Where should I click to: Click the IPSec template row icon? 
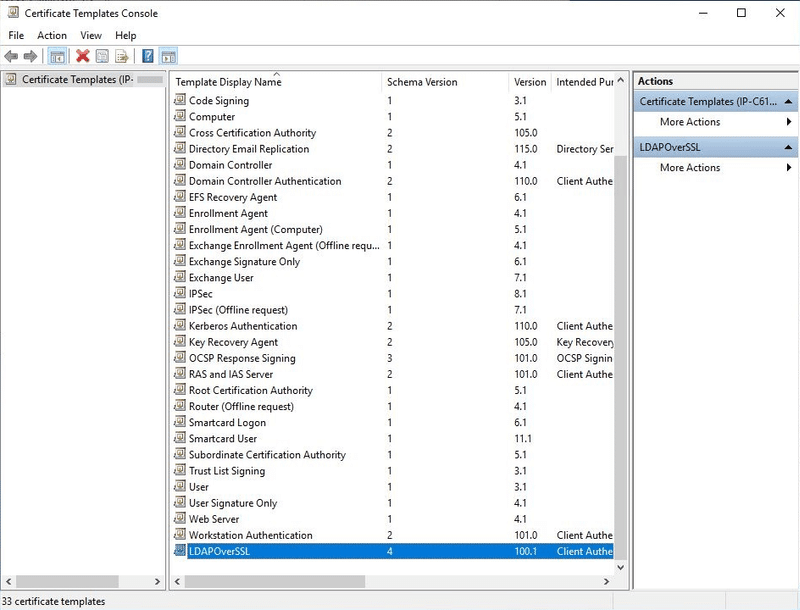(x=180, y=293)
